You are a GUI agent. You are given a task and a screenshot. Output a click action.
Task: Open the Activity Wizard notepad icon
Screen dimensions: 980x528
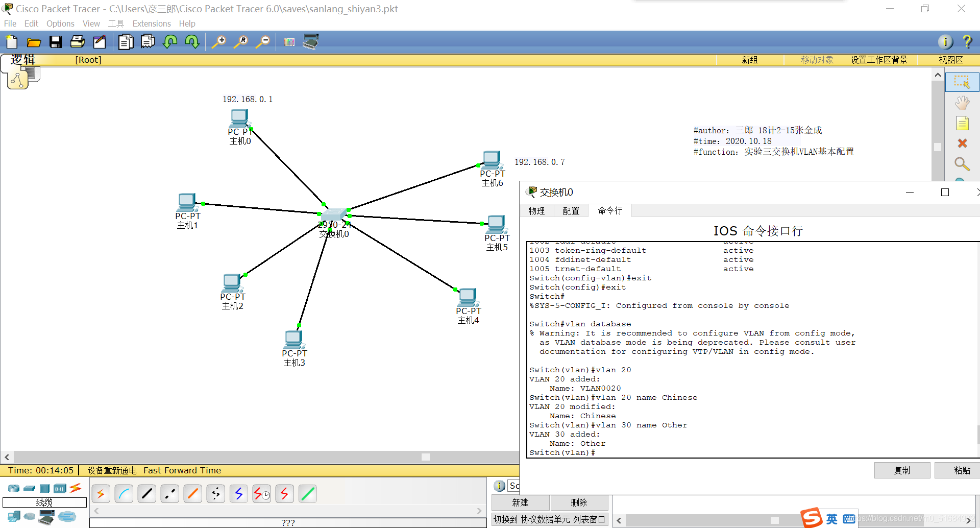pos(100,42)
